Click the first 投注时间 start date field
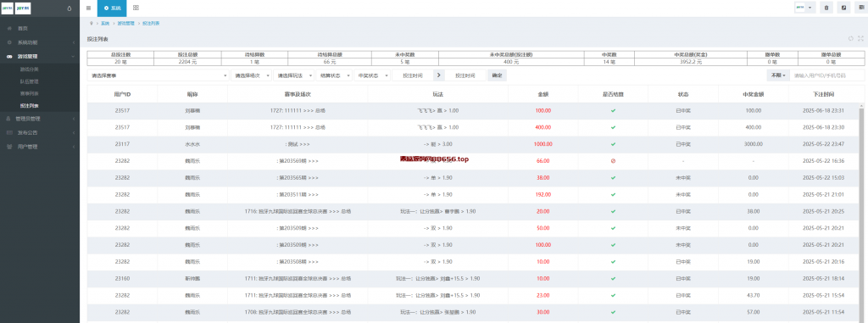Viewport: 868px width, 323px height. click(413, 75)
